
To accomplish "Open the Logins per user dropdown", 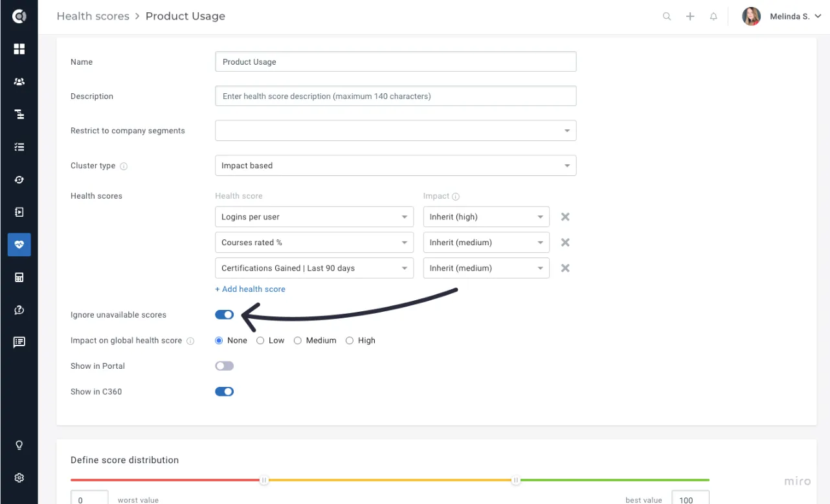I will point(314,217).
